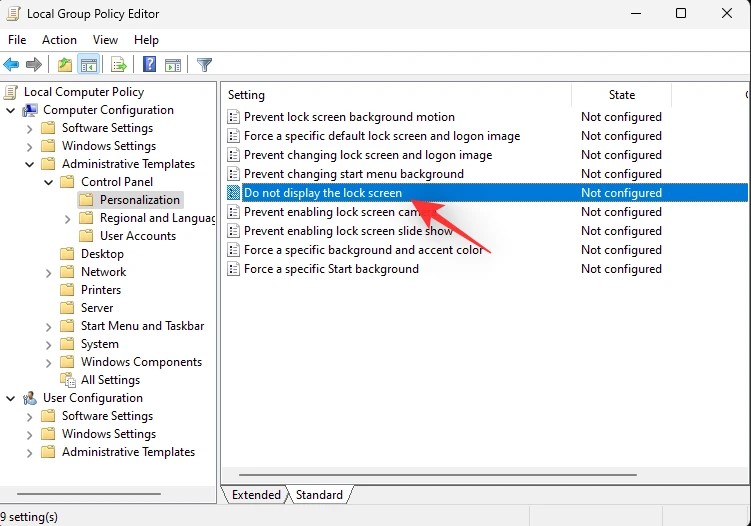Select the All Settings tree item
Screen dimensions: 751x526
click(x=110, y=380)
